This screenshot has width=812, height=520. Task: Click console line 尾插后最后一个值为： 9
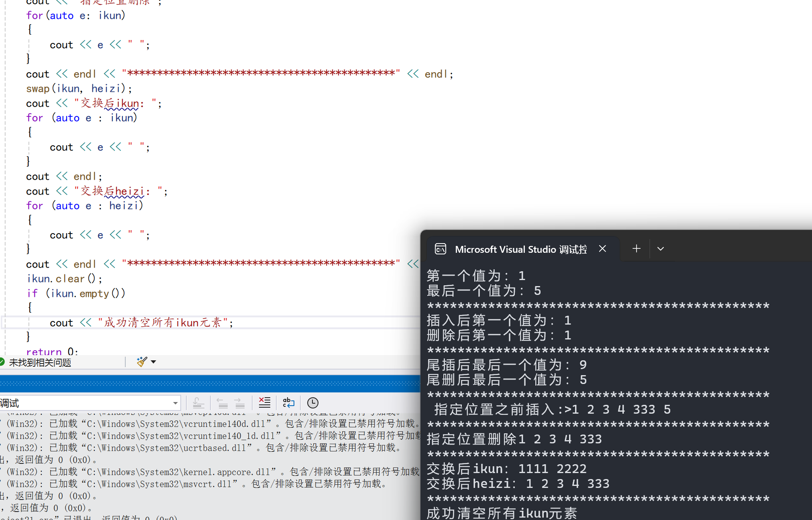(x=507, y=365)
